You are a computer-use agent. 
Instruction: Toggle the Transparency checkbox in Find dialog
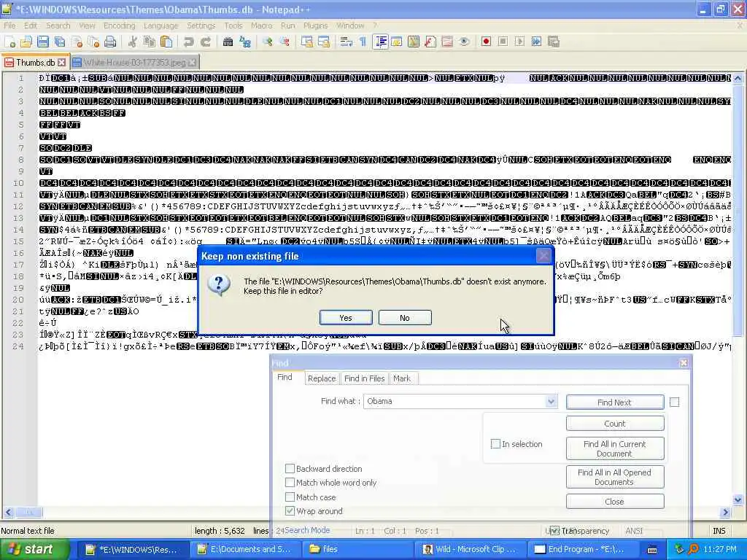[554, 531]
